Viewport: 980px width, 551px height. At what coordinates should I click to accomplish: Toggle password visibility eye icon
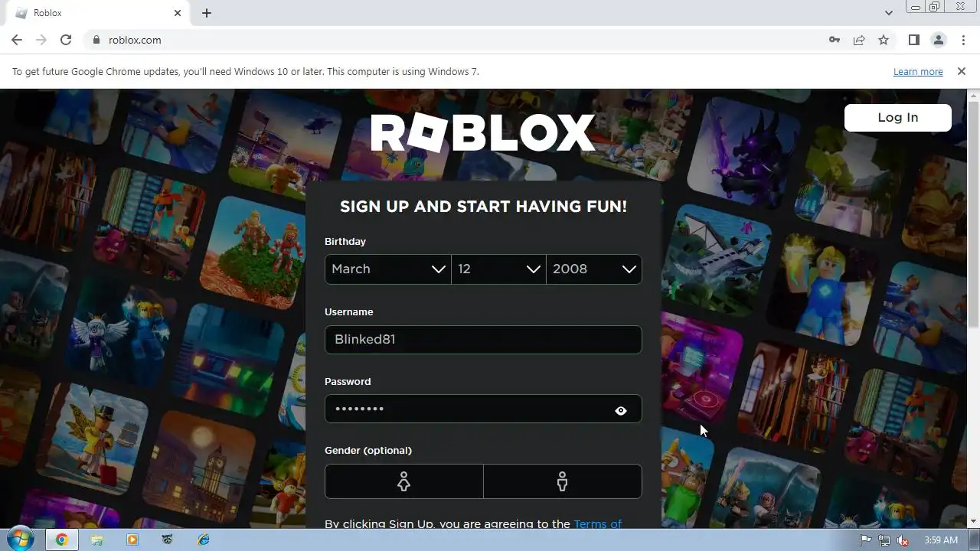point(621,410)
